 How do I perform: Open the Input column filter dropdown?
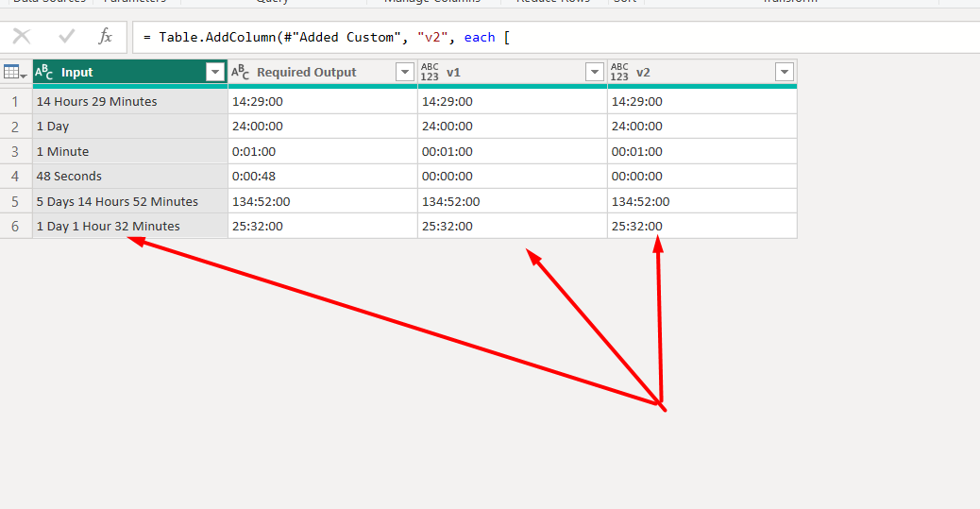[x=215, y=73]
